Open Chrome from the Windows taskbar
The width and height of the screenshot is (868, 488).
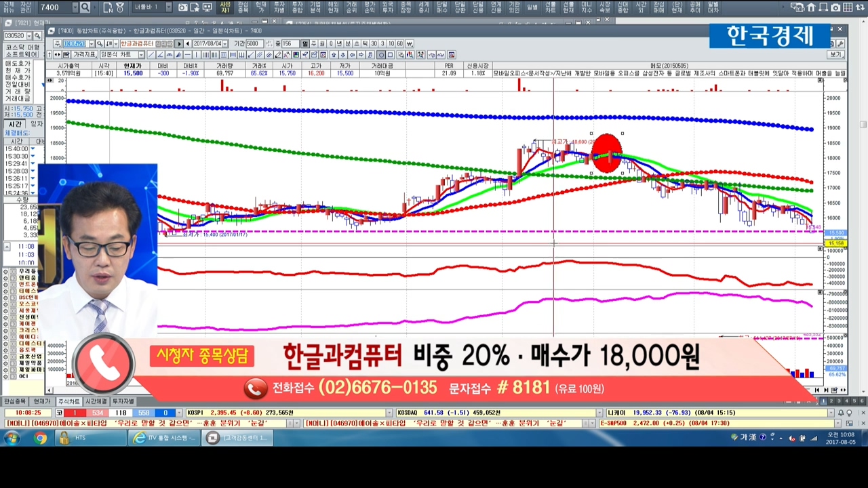[x=40, y=438]
